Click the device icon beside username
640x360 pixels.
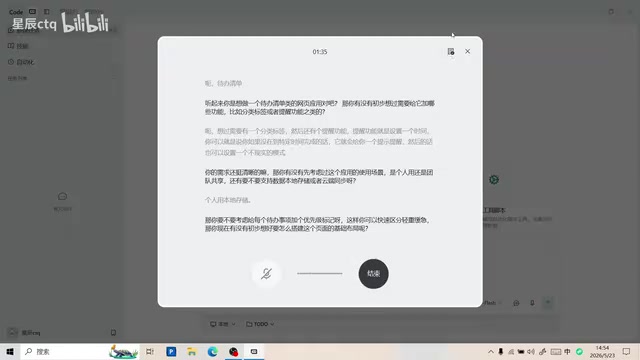click(x=113, y=333)
